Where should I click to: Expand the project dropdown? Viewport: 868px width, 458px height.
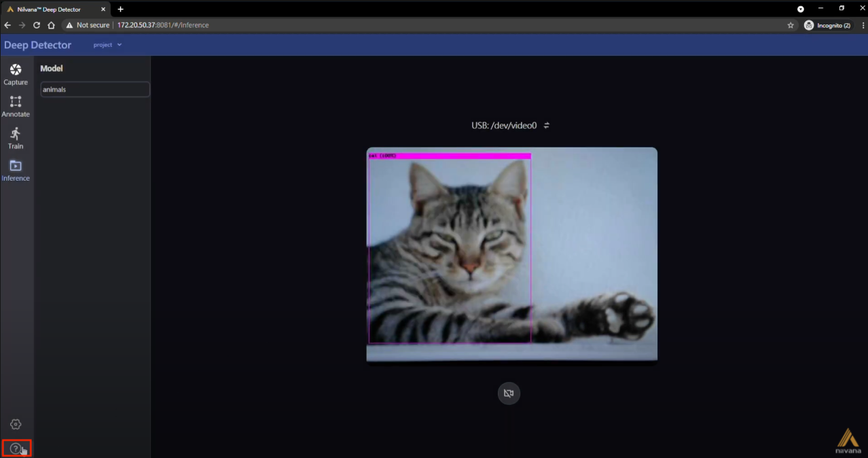pos(107,45)
